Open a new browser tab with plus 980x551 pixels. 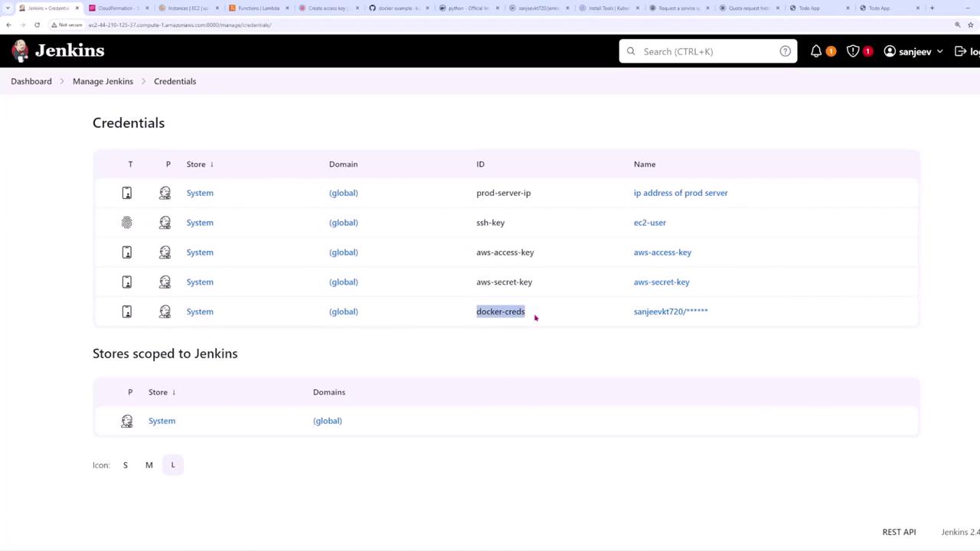pyautogui.click(x=932, y=8)
